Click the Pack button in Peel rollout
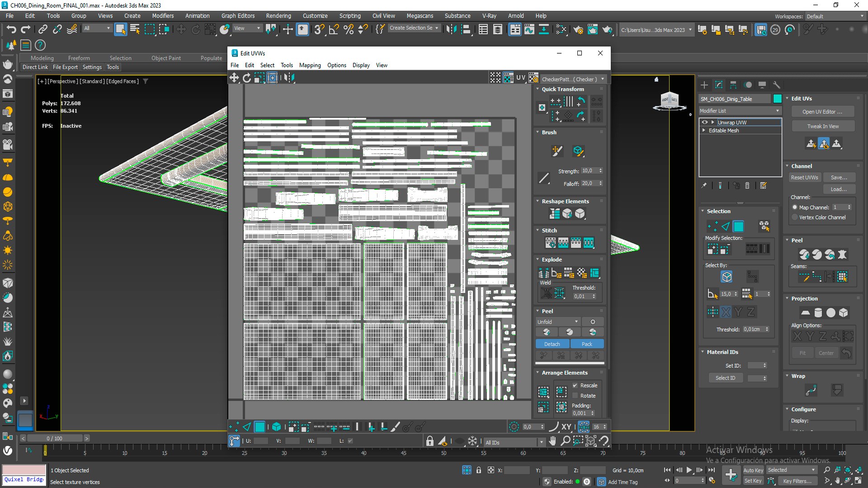 [x=587, y=344]
